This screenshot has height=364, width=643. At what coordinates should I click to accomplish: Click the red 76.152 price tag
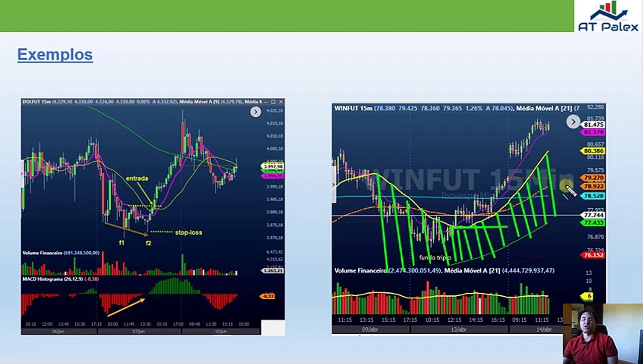coord(593,255)
